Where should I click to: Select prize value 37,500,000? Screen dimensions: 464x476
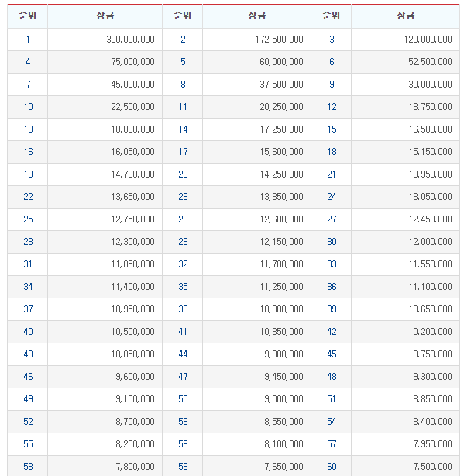coord(281,85)
